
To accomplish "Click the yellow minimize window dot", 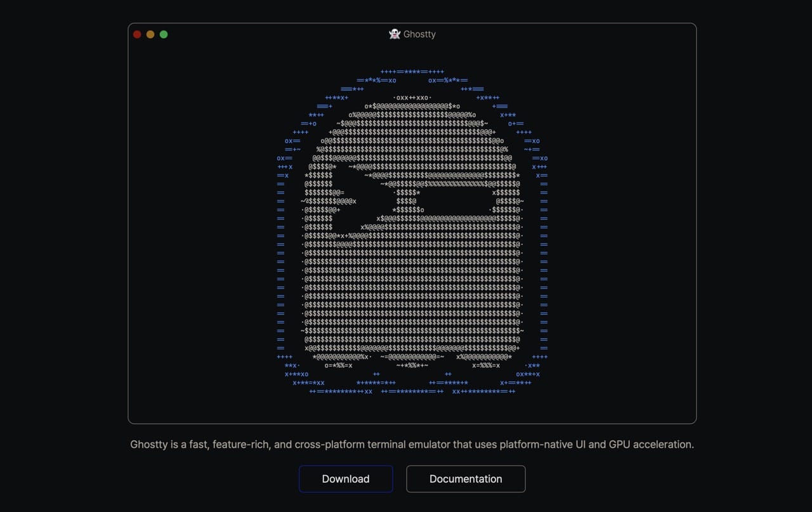I will point(150,34).
